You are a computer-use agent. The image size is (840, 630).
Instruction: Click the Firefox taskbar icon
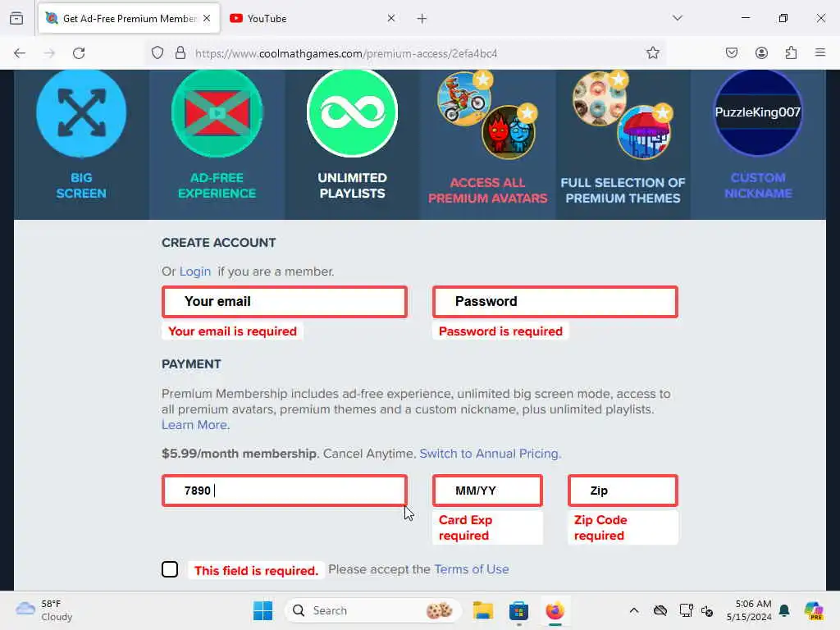(555, 610)
